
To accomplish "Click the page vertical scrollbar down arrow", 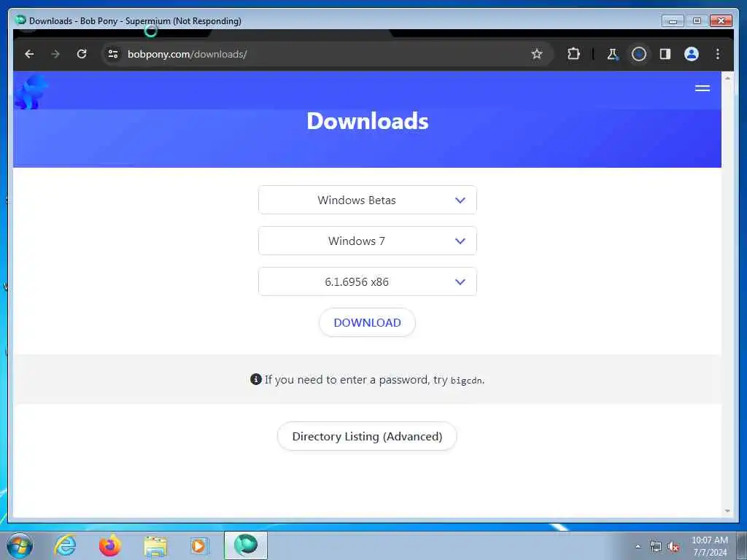I will [x=727, y=511].
